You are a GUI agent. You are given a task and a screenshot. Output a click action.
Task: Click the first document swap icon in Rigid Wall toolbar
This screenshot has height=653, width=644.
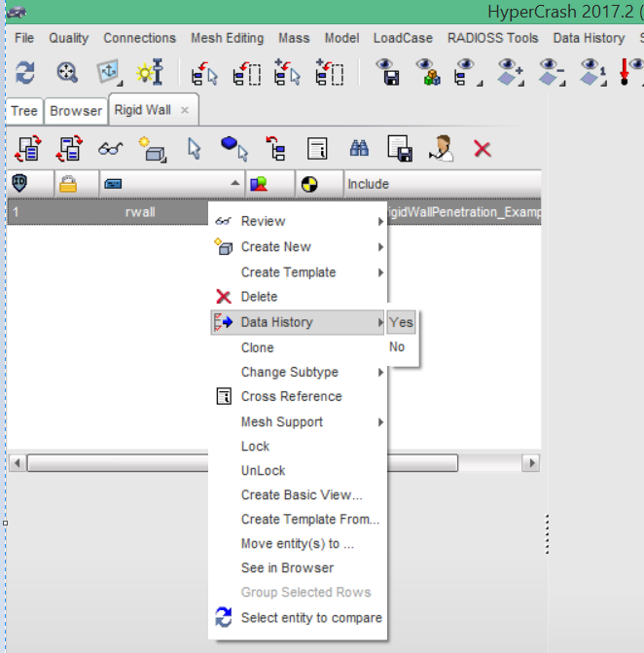[28, 149]
